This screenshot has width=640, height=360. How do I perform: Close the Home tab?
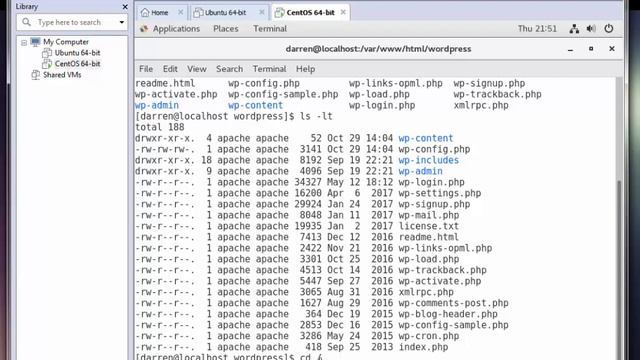[x=180, y=13]
